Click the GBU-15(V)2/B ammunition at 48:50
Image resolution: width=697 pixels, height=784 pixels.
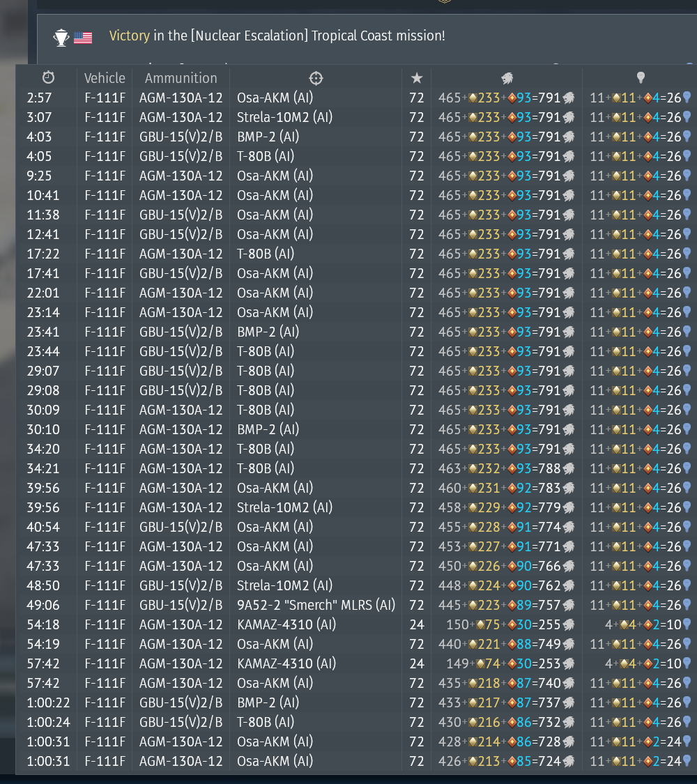pos(181,585)
